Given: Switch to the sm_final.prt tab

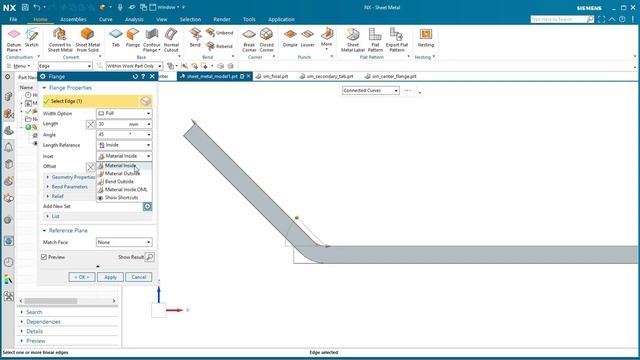Looking at the screenshot, I should tap(272, 76).
